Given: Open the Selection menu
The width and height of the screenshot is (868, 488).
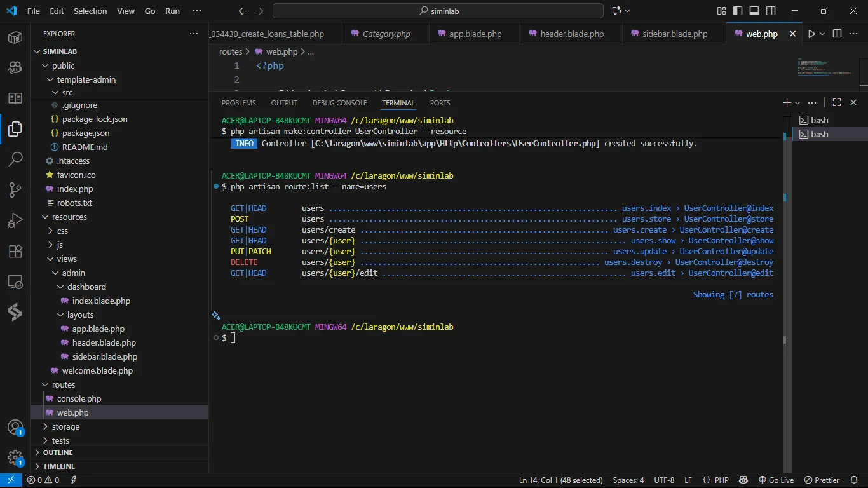Looking at the screenshot, I should pos(90,11).
